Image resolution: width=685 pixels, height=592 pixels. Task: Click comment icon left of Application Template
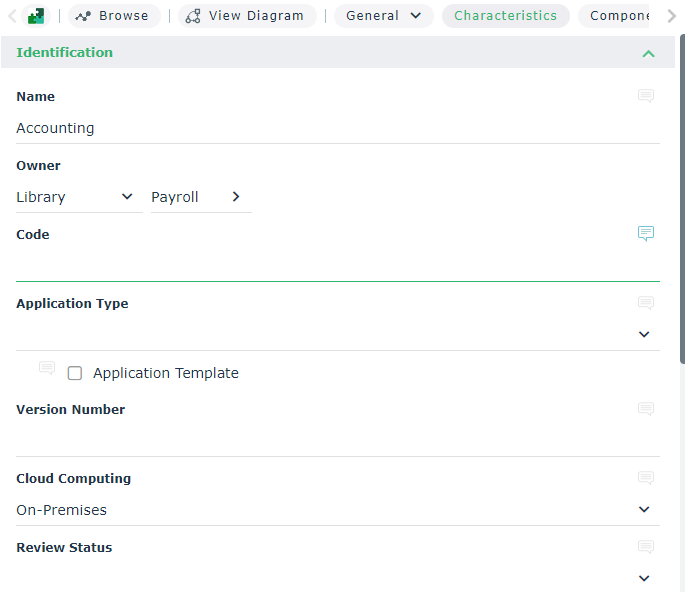coord(47,369)
